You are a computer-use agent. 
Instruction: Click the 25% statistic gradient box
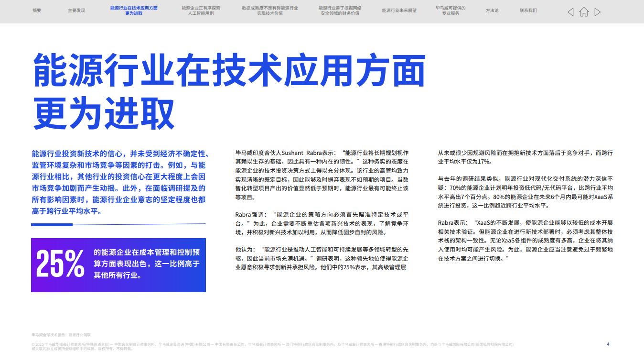[x=118, y=265]
